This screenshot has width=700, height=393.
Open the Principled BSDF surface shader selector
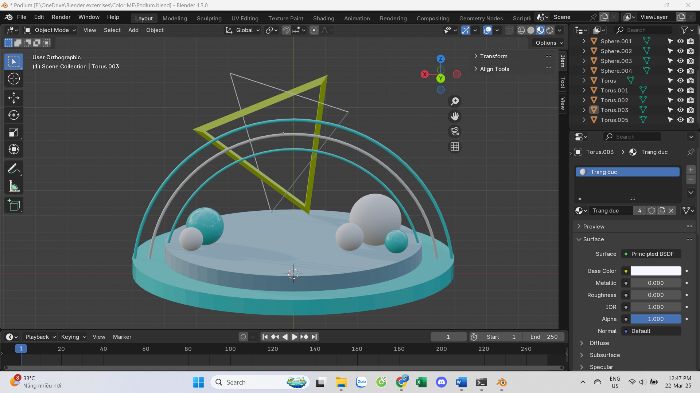pos(651,254)
